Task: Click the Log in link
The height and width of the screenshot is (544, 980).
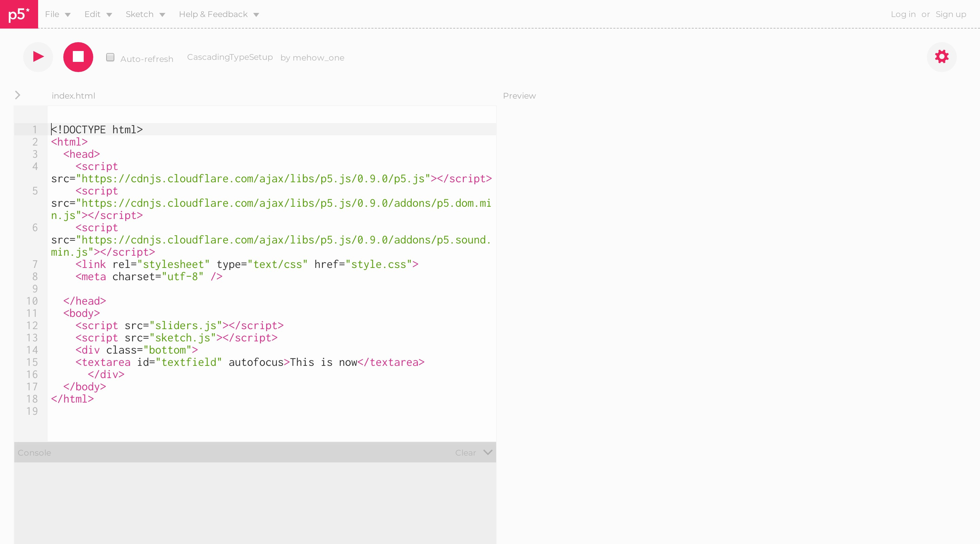Action: click(903, 14)
